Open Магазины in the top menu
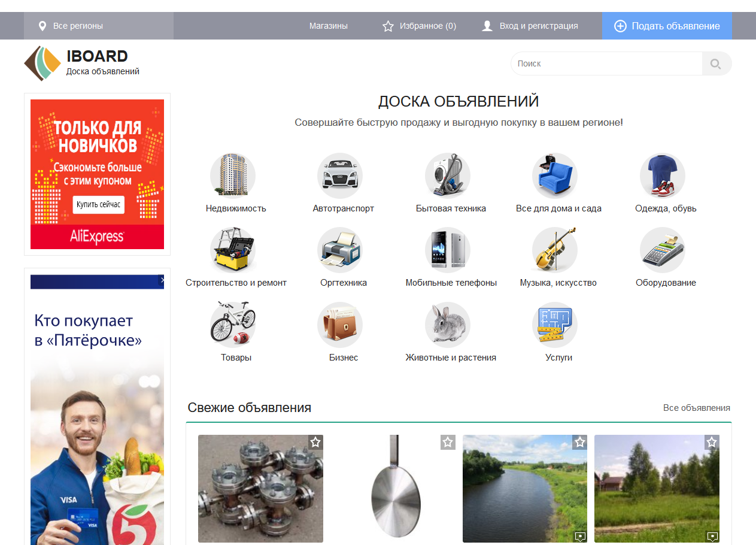Screen dimensions: 756x545 click(x=328, y=26)
